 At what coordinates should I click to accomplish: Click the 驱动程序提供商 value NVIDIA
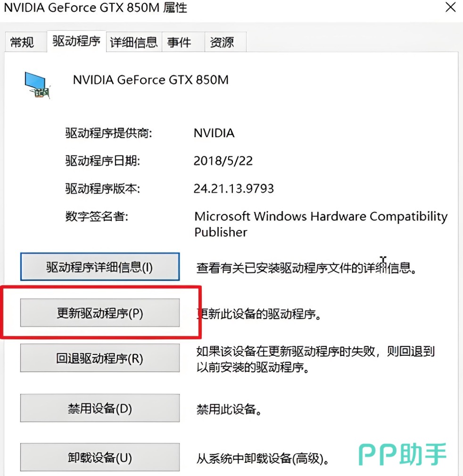[x=214, y=133]
